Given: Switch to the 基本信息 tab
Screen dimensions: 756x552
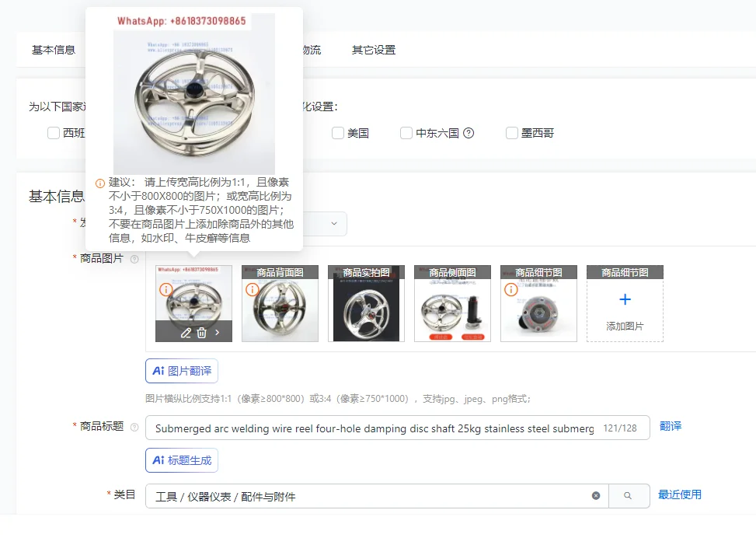Looking at the screenshot, I should click(x=54, y=50).
